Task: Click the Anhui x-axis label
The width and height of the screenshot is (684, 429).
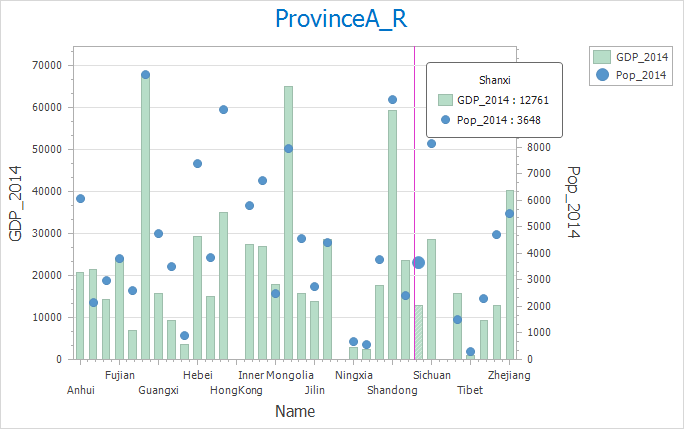Action: [x=80, y=390]
